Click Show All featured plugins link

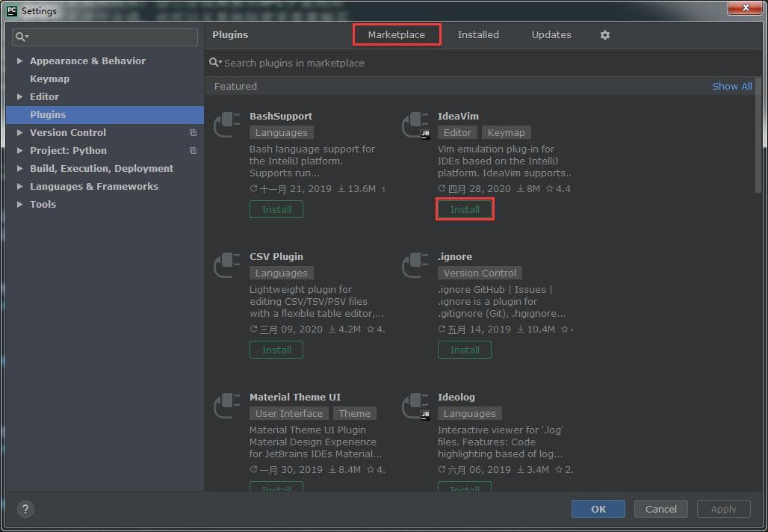tap(732, 86)
